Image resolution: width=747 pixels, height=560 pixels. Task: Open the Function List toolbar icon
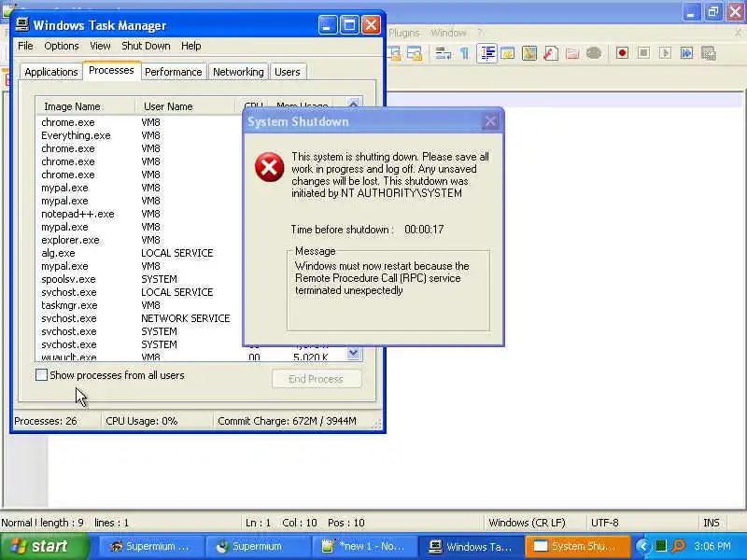click(x=551, y=53)
